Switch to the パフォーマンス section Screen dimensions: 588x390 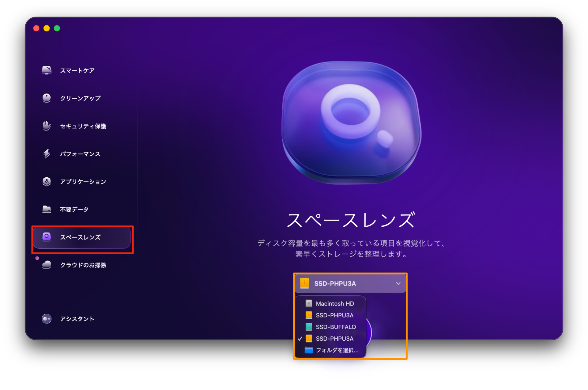tap(80, 154)
